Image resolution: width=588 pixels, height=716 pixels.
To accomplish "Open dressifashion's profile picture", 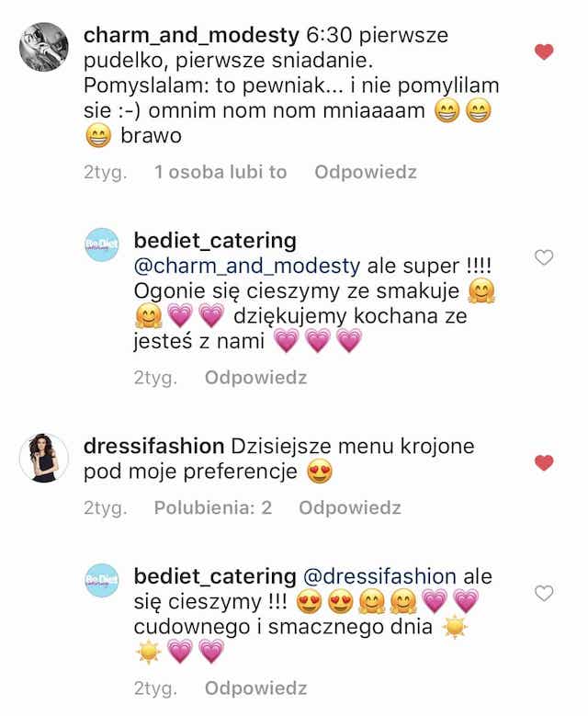I will click(x=44, y=458).
